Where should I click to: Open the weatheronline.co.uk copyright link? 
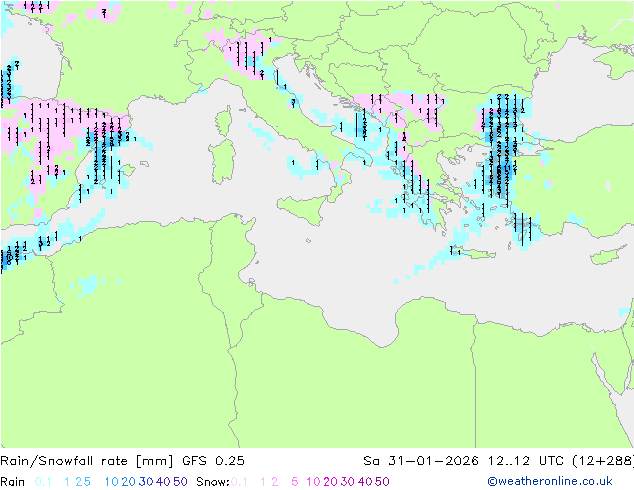[550, 481]
